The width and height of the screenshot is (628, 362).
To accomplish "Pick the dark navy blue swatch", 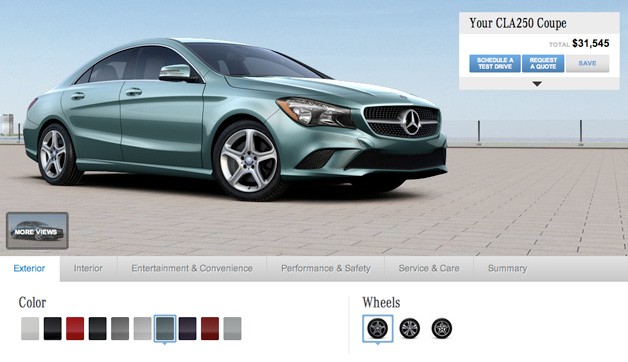I will click(187, 329).
